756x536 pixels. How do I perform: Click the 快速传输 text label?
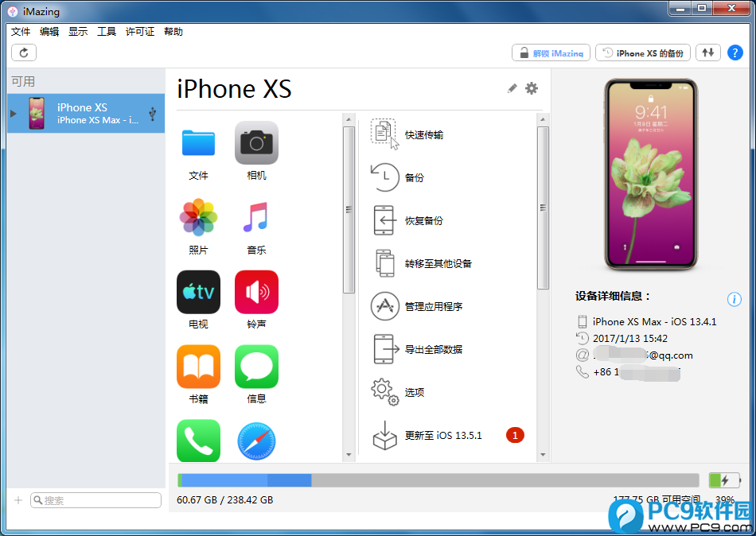[x=424, y=135]
